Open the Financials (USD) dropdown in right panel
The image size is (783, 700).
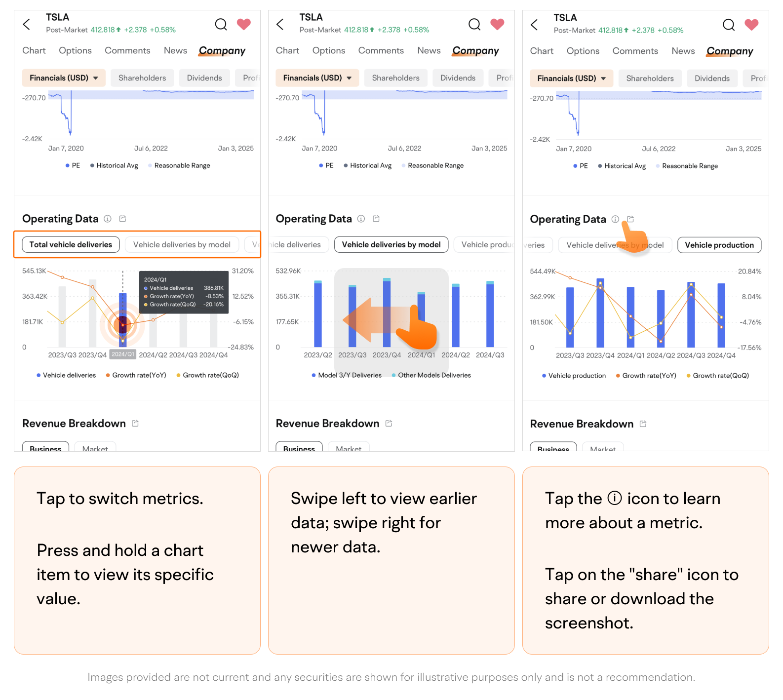(571, 78)
